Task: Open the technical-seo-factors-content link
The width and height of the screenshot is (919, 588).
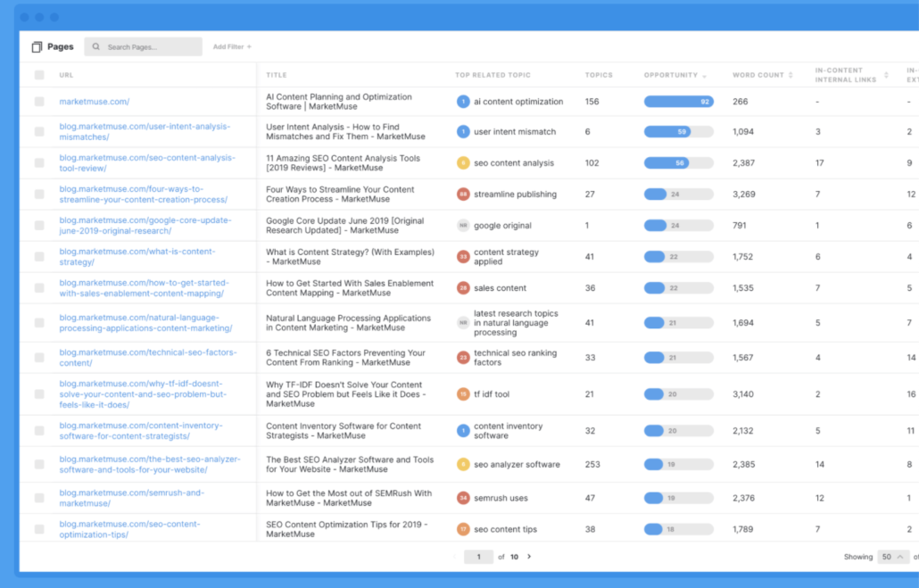Action: [148, 358]
